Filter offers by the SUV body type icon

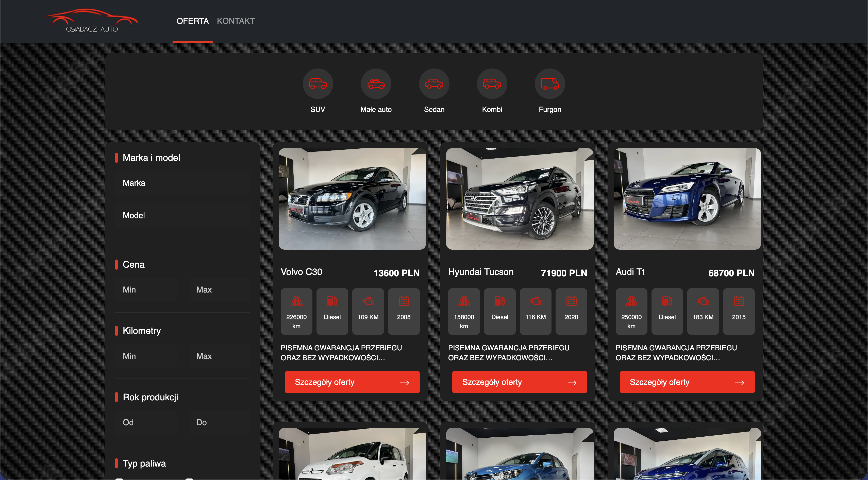click(x=318, y=83)
